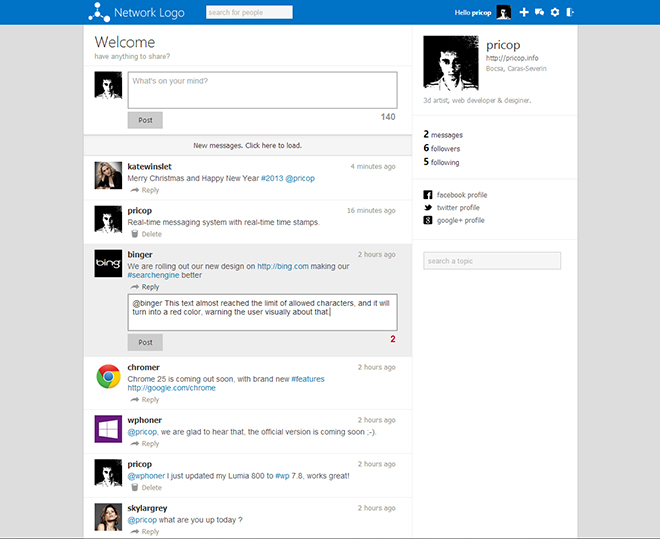Delete pricop's real-time messaging post
This screenshot has height=539, width=660.
[146, 234]
